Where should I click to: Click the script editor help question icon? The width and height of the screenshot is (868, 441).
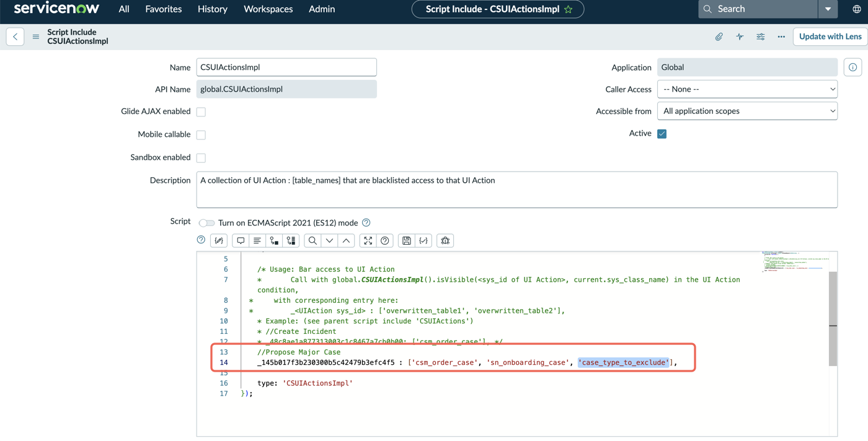pyautogui.click(x=201, y=240)
